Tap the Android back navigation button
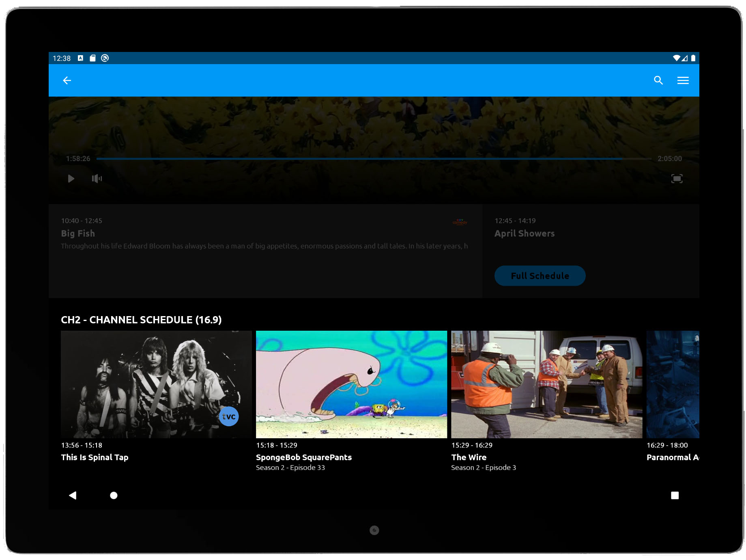Screen dimensions: 746x560 click(73, 495)
